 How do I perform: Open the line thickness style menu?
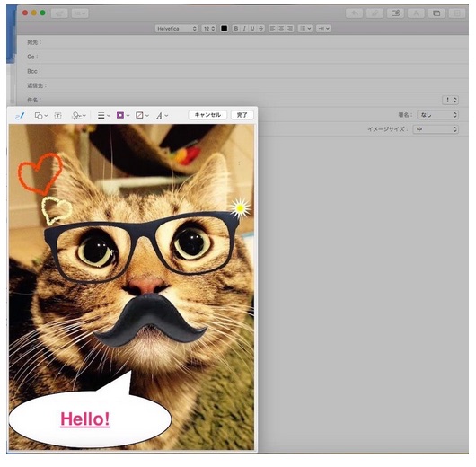click(104, 116)
